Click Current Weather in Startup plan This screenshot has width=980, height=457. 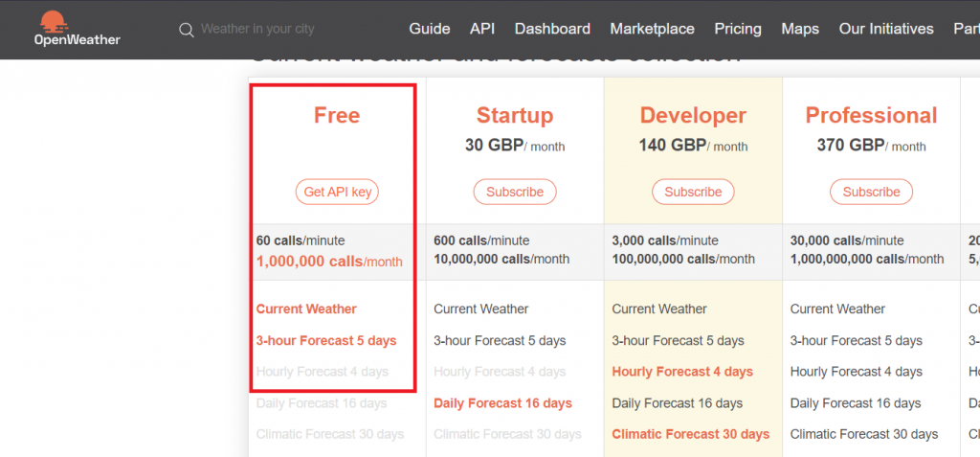481,308
